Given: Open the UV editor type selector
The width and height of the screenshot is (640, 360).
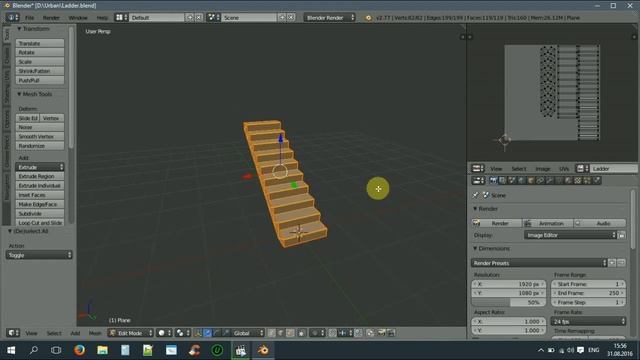Looking at the screenshot, I should coord(477,169).
